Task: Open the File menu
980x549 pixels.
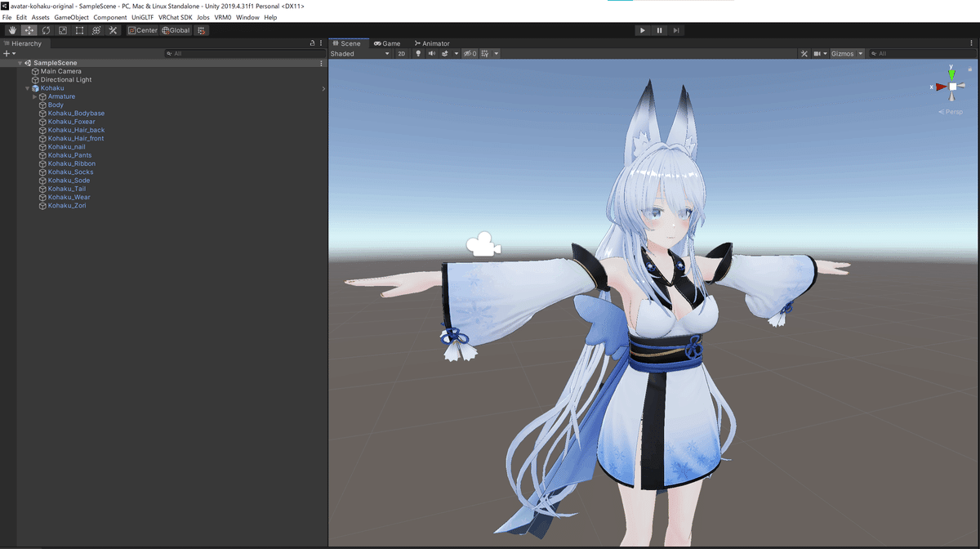Action: 7,17
